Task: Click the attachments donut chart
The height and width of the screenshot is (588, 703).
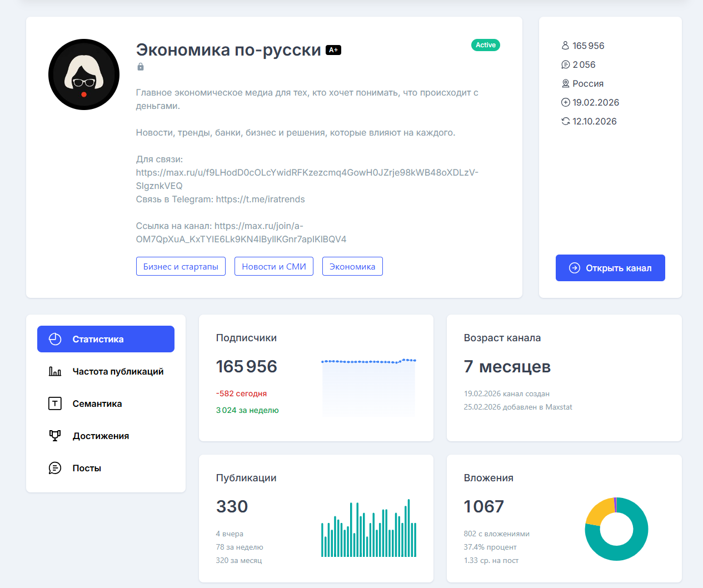Action: 616,529
